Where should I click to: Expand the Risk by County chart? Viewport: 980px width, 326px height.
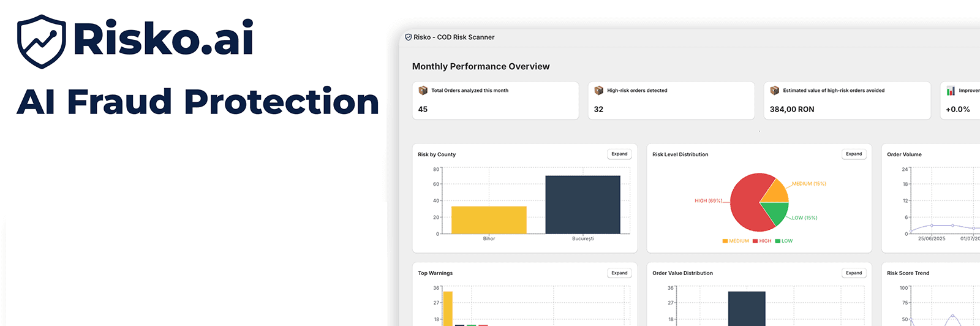pos(619,154)
